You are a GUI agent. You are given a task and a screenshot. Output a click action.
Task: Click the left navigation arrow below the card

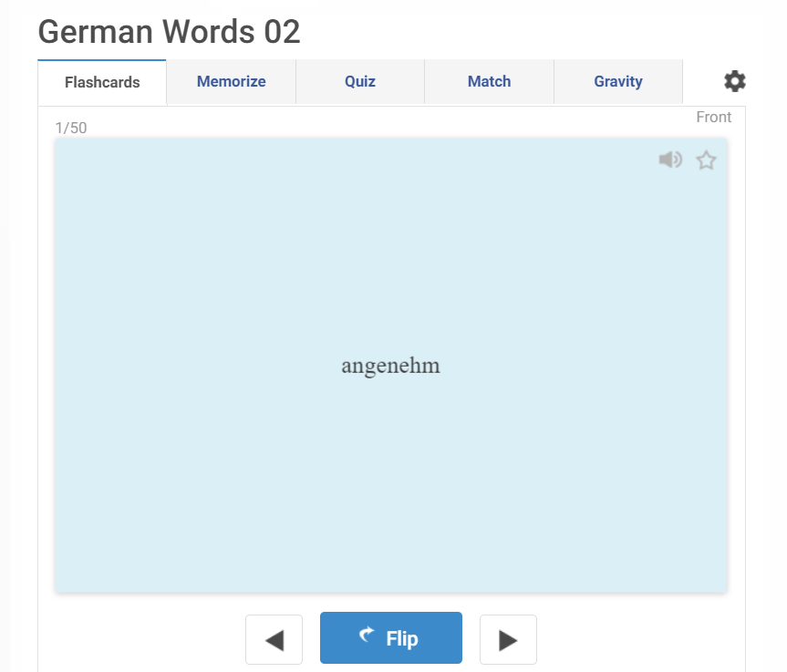coord(274,638)
